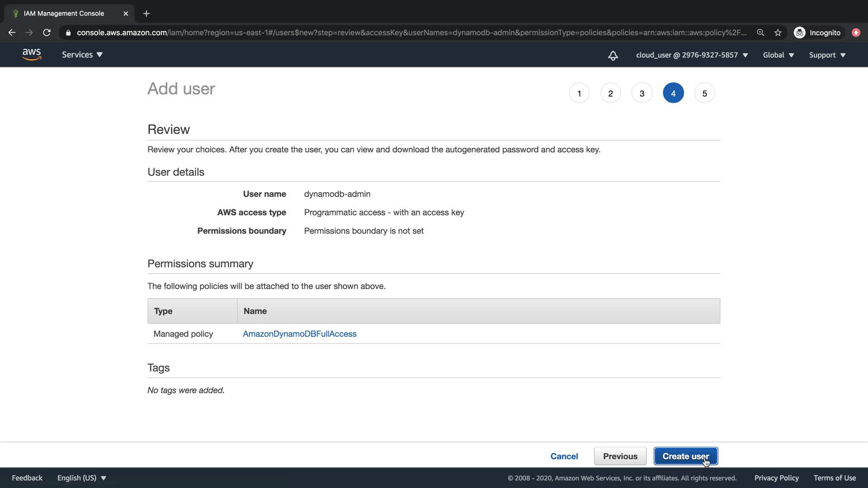Image resolution: width=868 pixels, height=488 pixels.
Task: Click the zoom magnifier icon in address bar
Action: (760, 33)
